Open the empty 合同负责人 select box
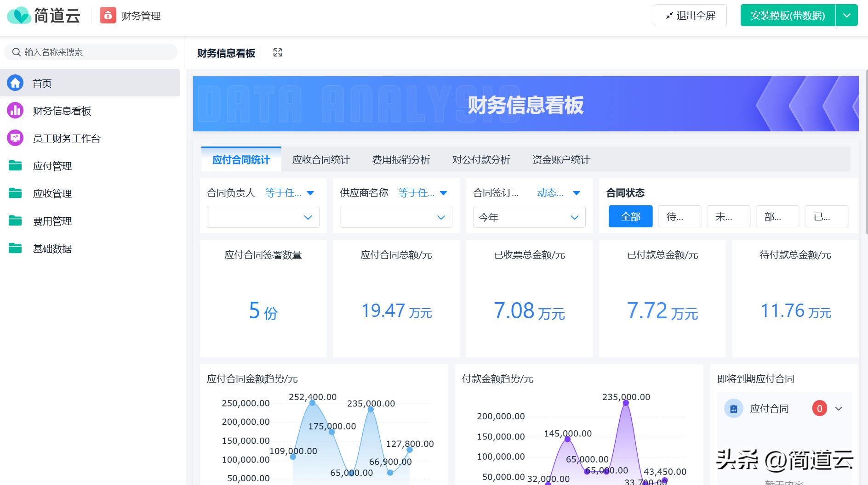The height and width of the screenshot is (485, 868). click(263, 217)
